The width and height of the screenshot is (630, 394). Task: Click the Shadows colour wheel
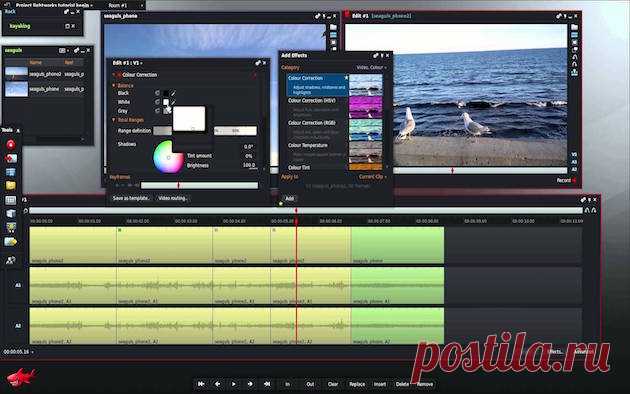[168, 157]
